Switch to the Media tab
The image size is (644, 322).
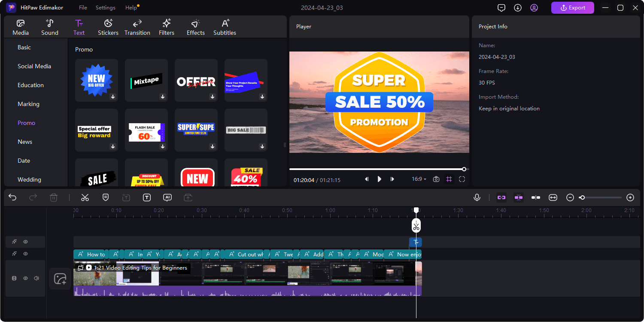(x=21, y=27)
